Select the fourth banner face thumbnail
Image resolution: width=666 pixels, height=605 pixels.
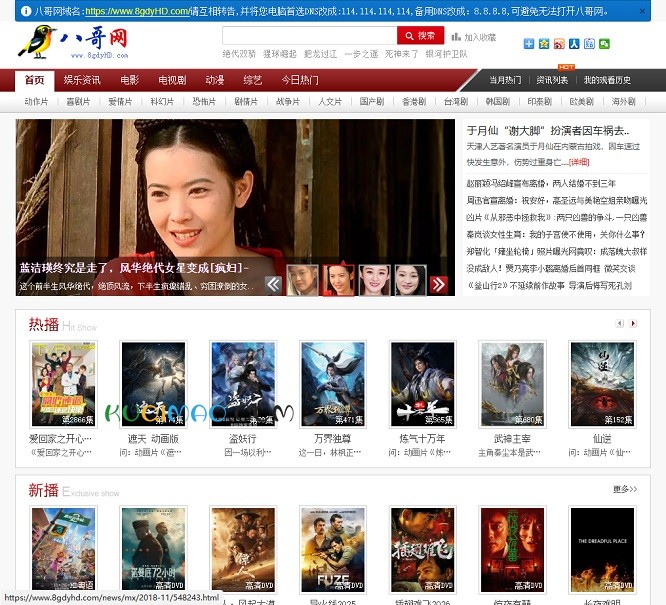410,280
